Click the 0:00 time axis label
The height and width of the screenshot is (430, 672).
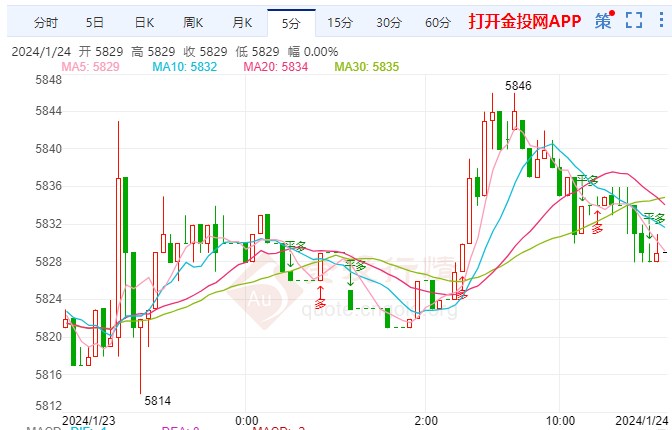coord(247,421)
